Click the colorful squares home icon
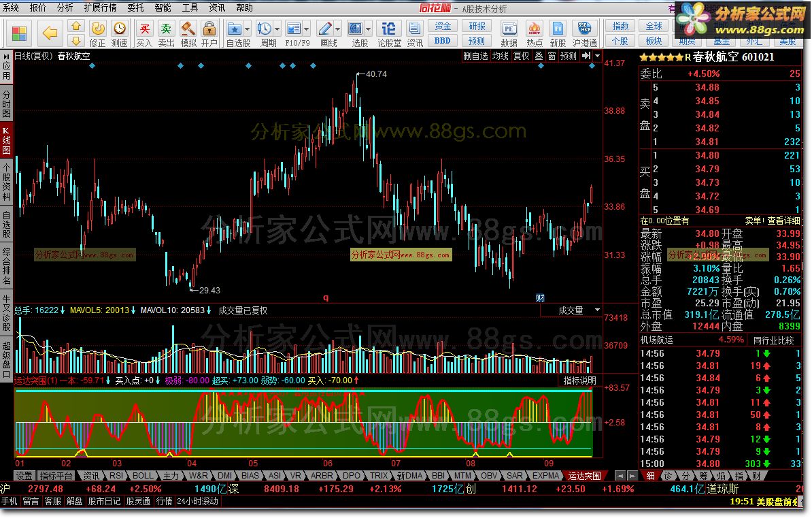 19,33
